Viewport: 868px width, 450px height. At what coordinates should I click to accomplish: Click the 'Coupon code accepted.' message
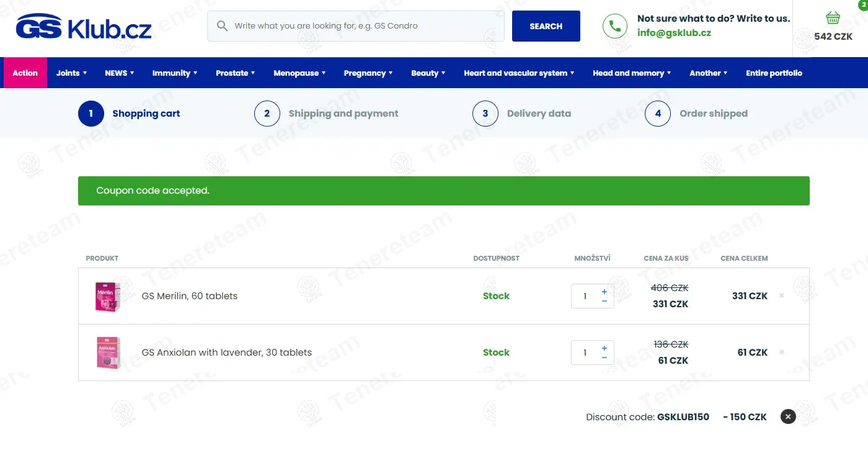point(153,191)
